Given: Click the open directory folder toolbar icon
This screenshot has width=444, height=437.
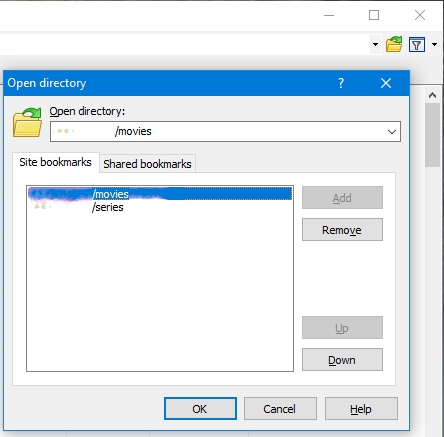Looking at the screenshot, I should [394, 44].
